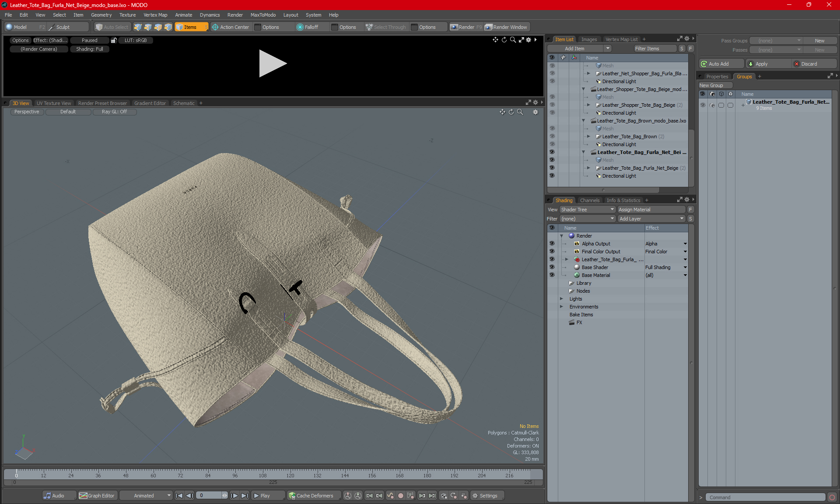Open MaxToModo menu
This screenshot has height=504, width=840.
click(263, 15)
